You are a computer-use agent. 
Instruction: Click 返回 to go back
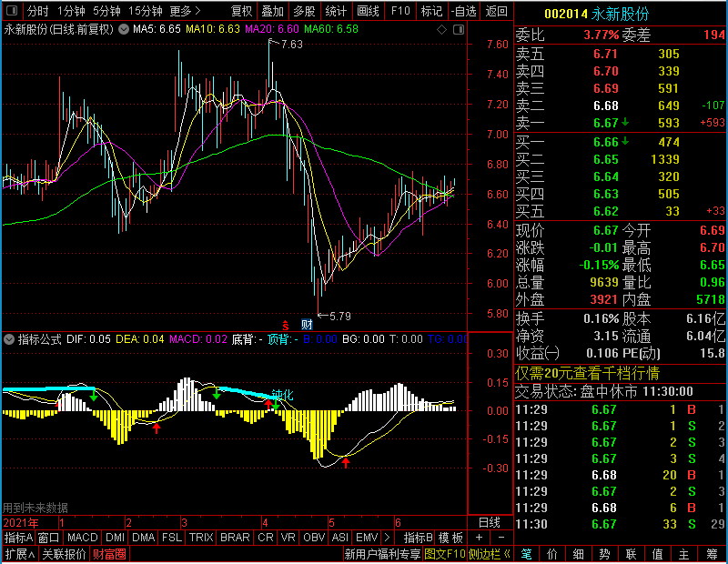point(496,11)
